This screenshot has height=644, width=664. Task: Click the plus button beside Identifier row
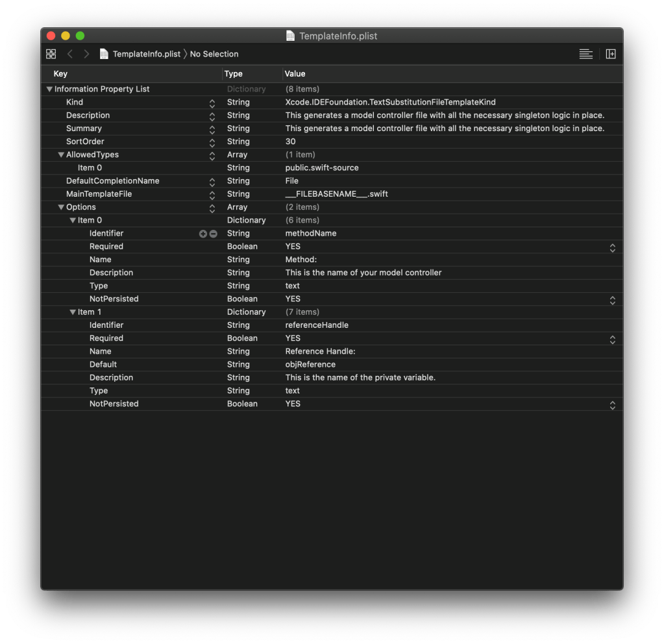(x=203, y=234)
